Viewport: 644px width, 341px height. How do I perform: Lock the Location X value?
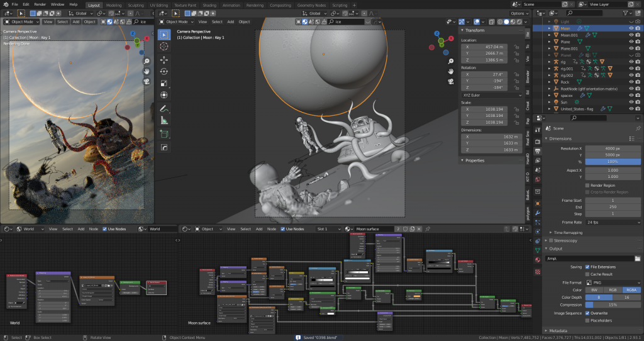(517, 47)
